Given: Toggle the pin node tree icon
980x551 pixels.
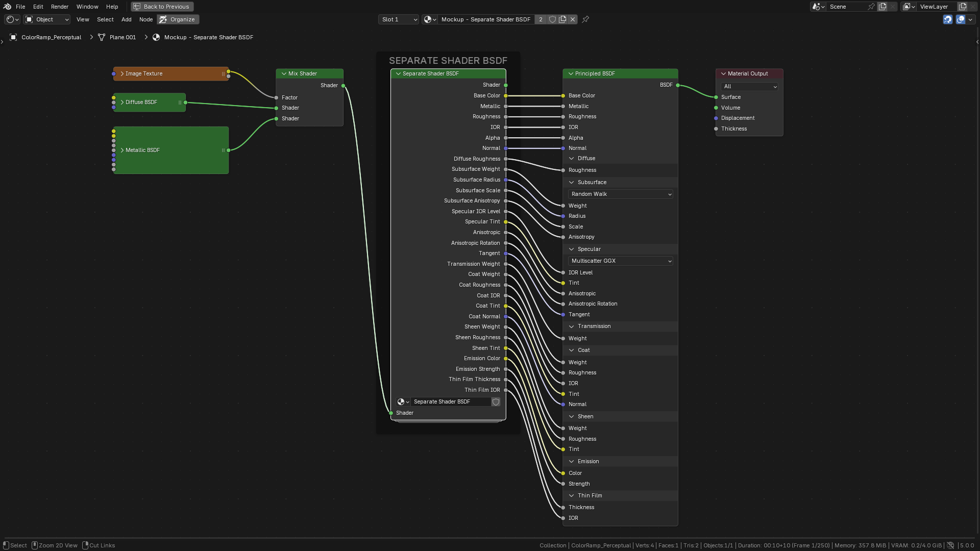Looking at the screenshot, I should [585, 19].
